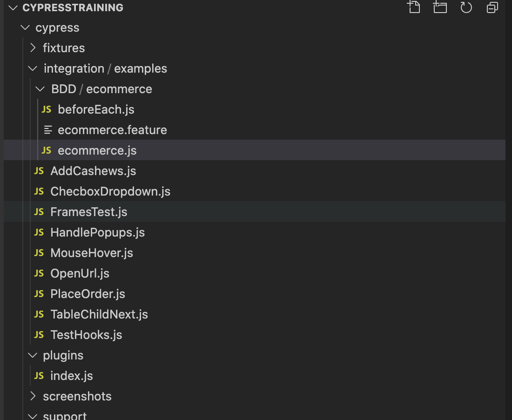The image size is (512, 420).
Task: Select the ecommerce.feature file
Action: (x=112, y=129)
